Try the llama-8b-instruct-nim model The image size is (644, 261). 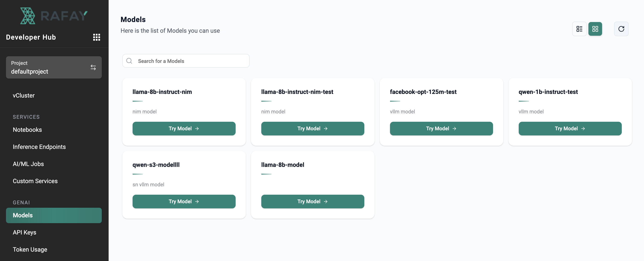coord(184,129)
